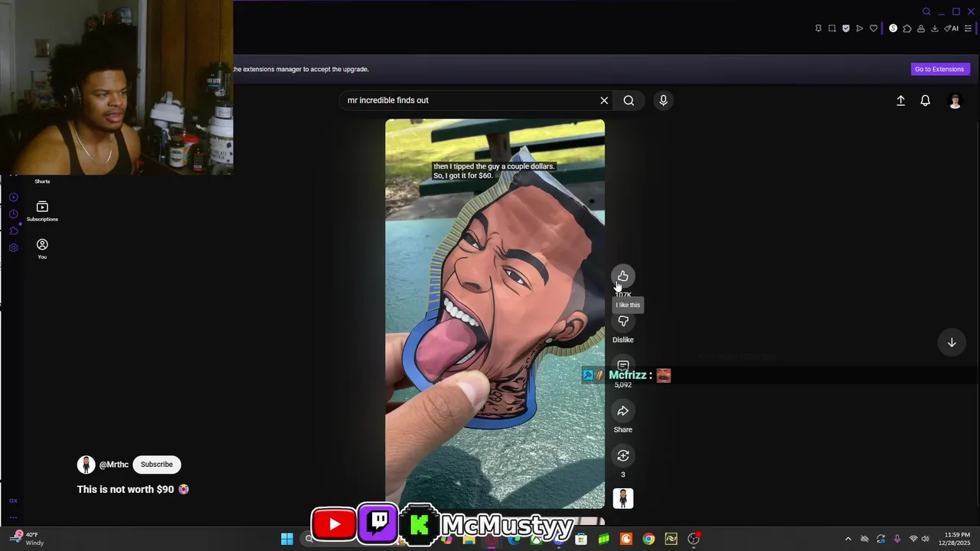Image resolution: width=980 pixels, height=551 pixels.
Task: Open the toolbar extensions cube icon
Action: pyautogui.click(x=907, y=28)
